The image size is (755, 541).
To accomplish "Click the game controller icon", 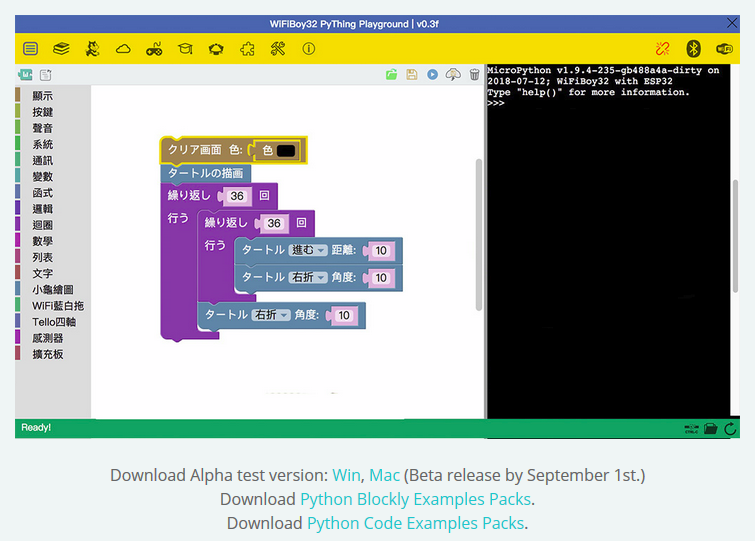I will tap(154, 49).
